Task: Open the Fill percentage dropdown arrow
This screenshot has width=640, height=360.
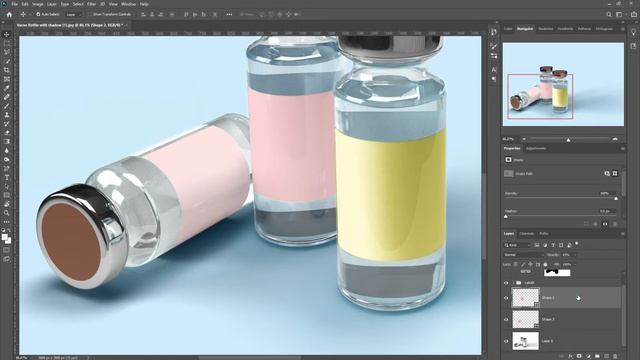Action: pos(576,264)
